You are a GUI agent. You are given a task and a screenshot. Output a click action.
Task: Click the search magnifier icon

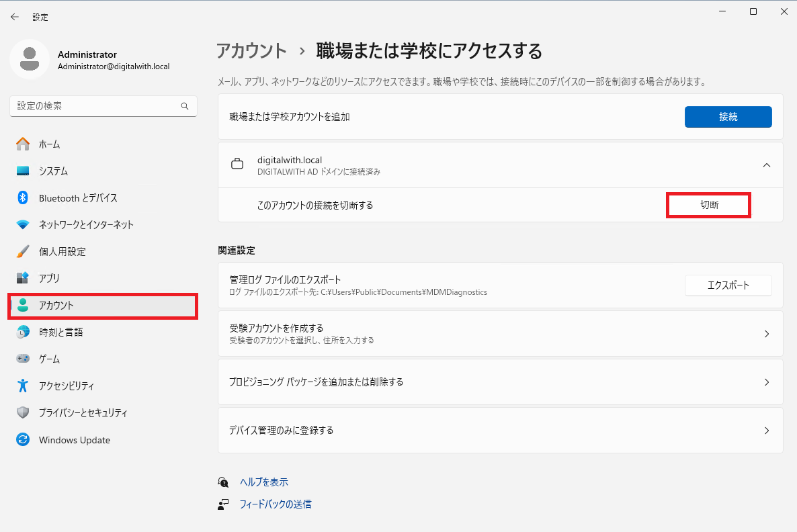pos(185,106)
